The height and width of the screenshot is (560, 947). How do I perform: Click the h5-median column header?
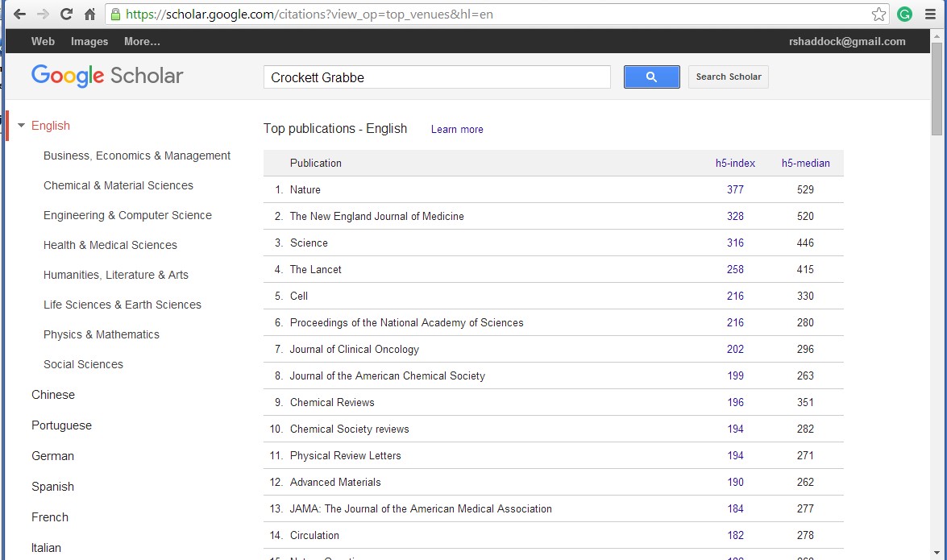click(x=806, y=163)
